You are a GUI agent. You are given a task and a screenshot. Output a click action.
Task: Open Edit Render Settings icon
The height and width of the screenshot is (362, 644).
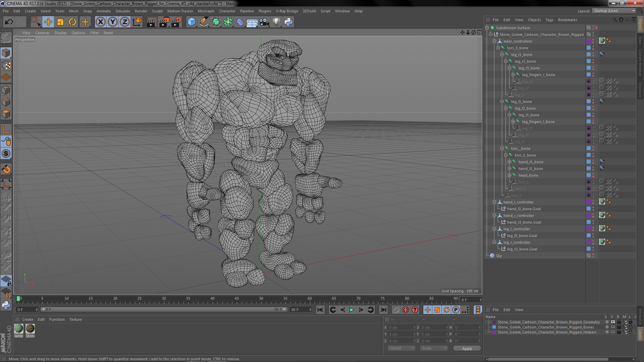click(176, 22)
